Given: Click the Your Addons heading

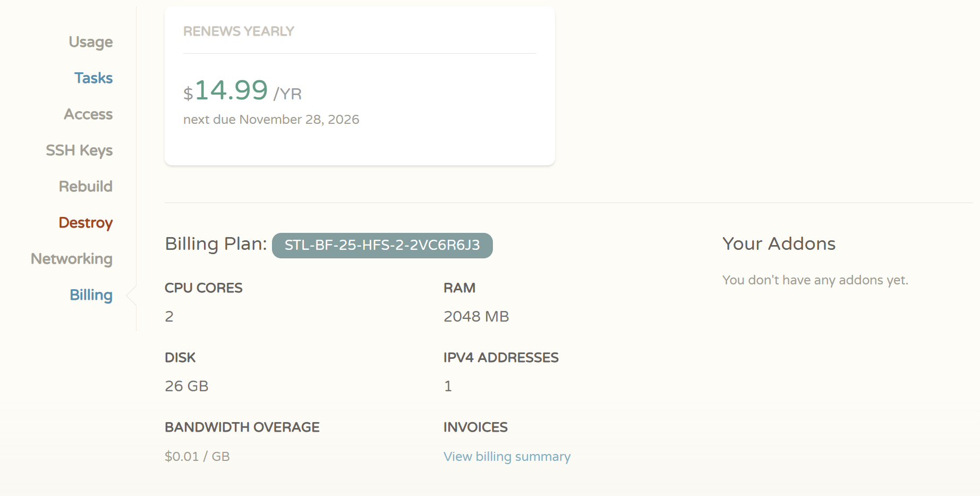Looking at the screenshot, I should (x=779, y=244).
